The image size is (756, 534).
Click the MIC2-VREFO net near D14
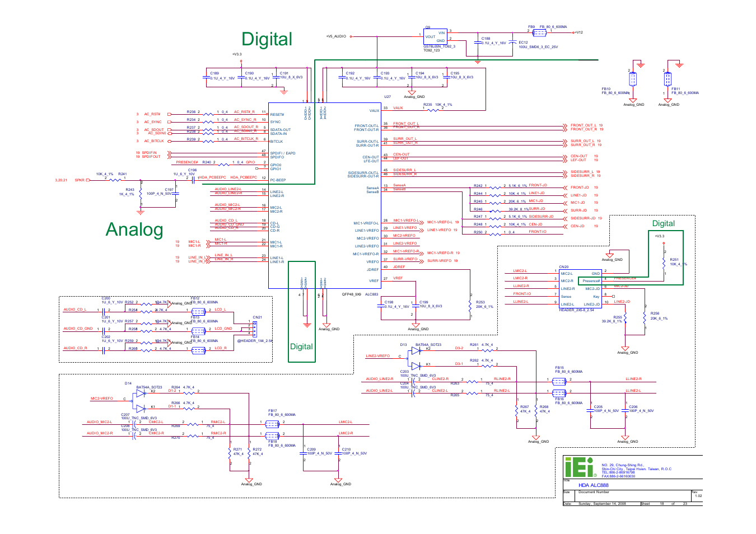point(102,399)
